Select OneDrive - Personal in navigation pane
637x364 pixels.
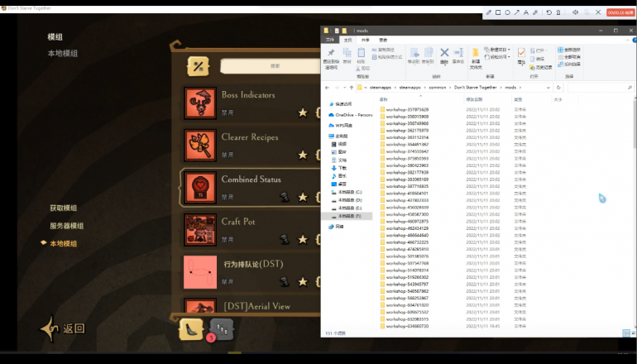[x=350, y=115]
